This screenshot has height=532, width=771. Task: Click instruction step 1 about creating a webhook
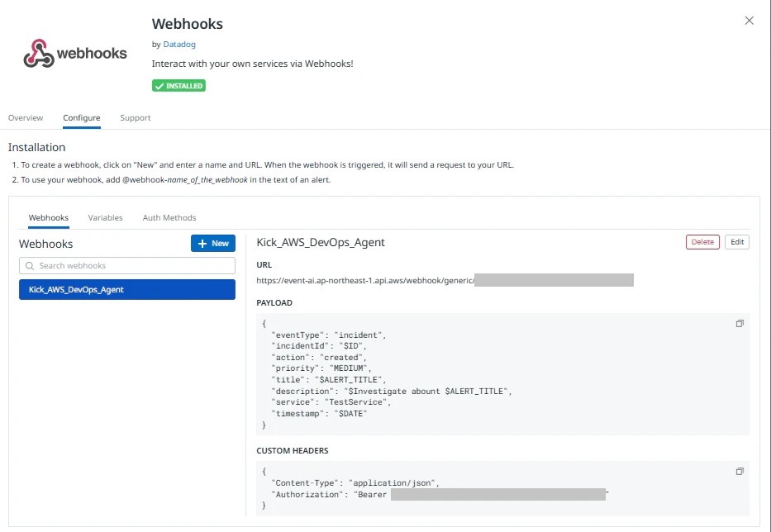pyautogui.click(x=263, y=165)
